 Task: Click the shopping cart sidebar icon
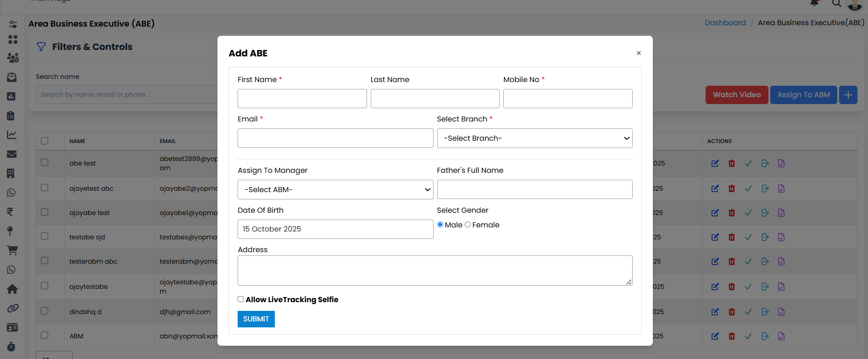tap(12, 250)
